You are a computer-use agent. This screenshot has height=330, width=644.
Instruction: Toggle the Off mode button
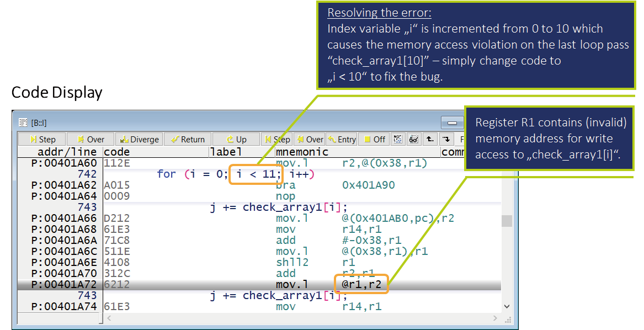374,140
